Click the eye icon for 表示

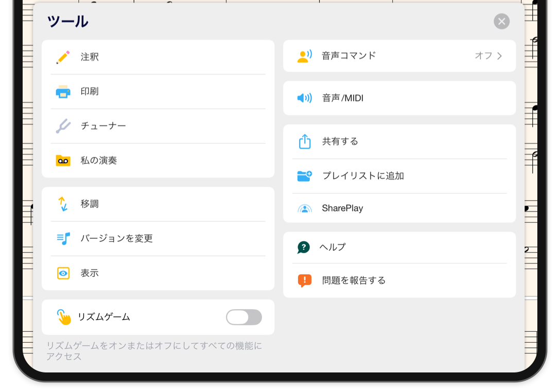pos(63,273)
